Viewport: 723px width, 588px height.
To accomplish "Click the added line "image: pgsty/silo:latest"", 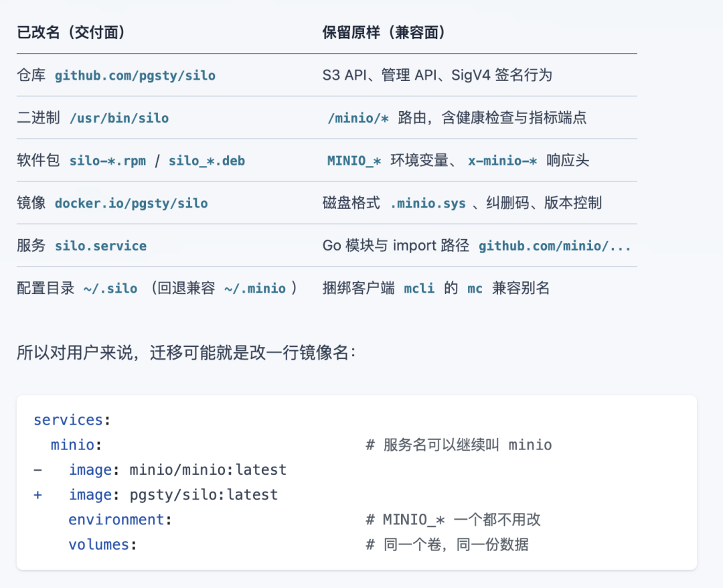I will click(173, 495).
